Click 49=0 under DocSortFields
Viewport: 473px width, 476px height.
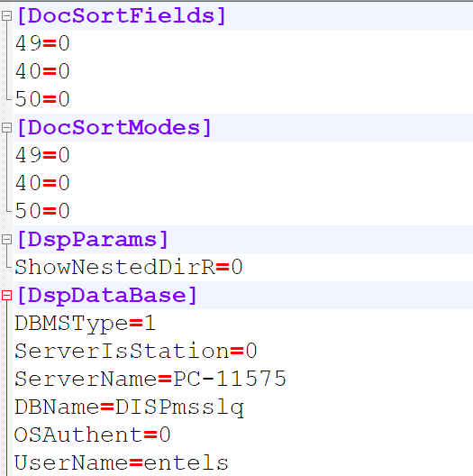coord(42,43)
